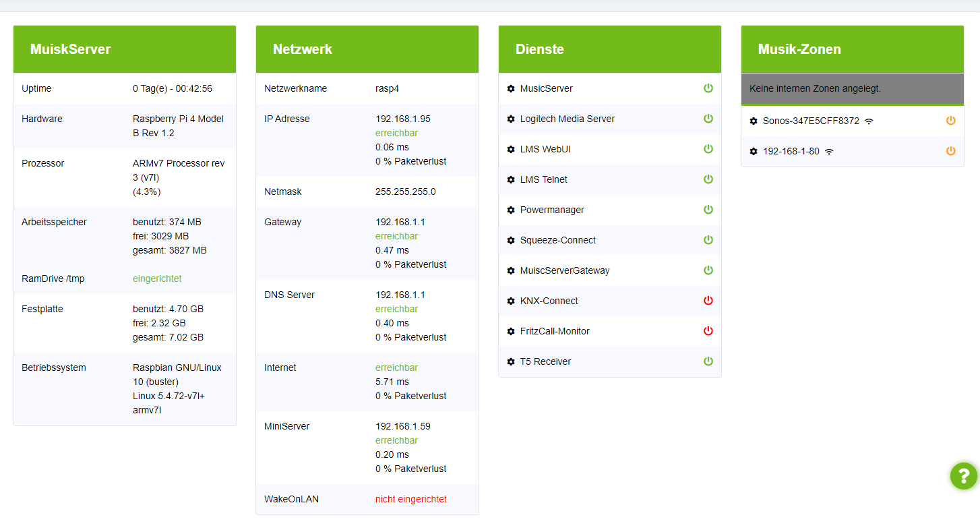Screen dimensions: 980x532
Task: Click the gear icon beside LMS WebUI
Action: 511,150
